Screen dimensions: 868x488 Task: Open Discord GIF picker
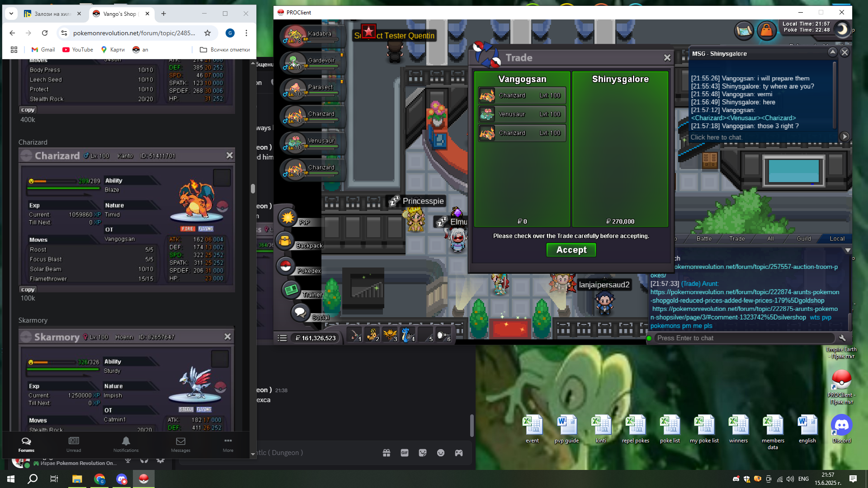[405, 453]
